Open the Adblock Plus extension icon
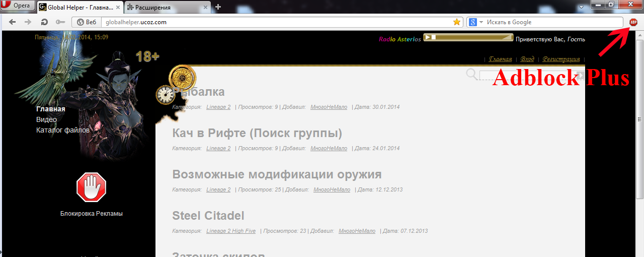Screen dimensions: 644x257 [633, 22]
